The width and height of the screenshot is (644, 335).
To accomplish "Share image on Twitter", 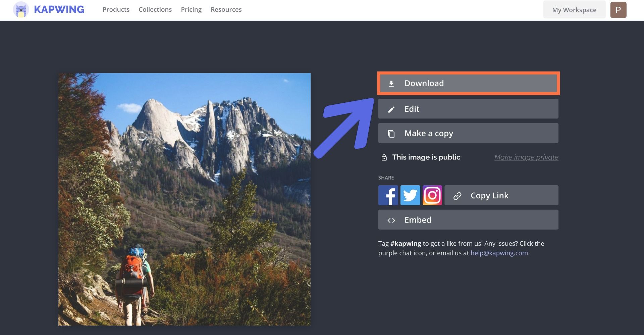I will coord(410,195).
